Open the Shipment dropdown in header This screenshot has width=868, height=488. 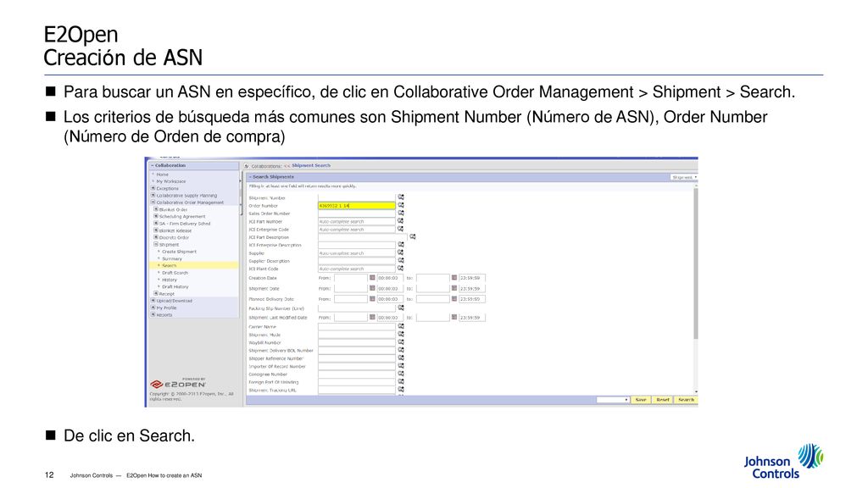(x=684, y=177)
